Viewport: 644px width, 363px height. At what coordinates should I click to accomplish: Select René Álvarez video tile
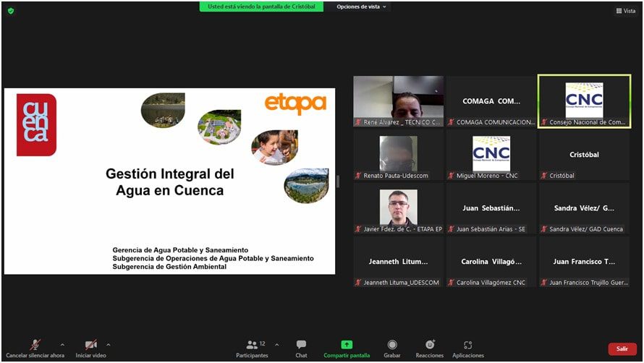[x=399, y=101]
